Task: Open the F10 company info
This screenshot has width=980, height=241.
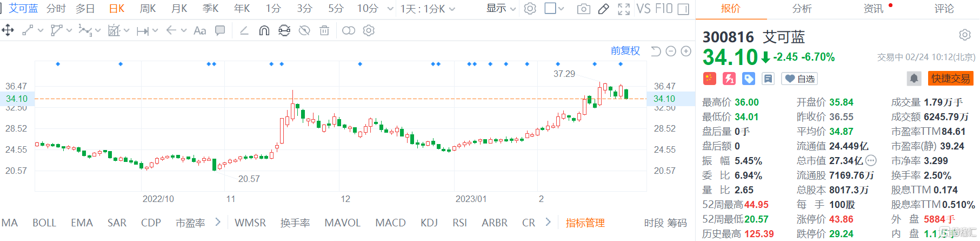Action: [x=664, y=9]
